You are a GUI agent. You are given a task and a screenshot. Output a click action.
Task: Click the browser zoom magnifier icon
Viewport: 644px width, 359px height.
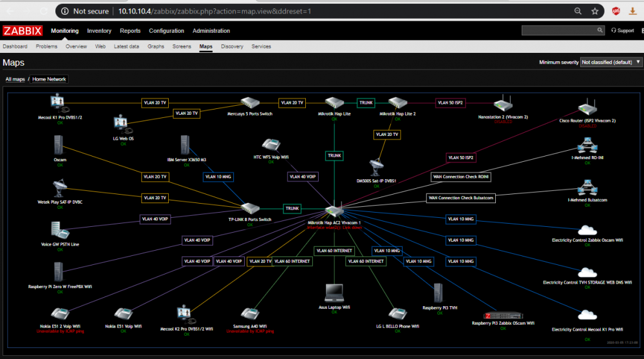point(578,11)
